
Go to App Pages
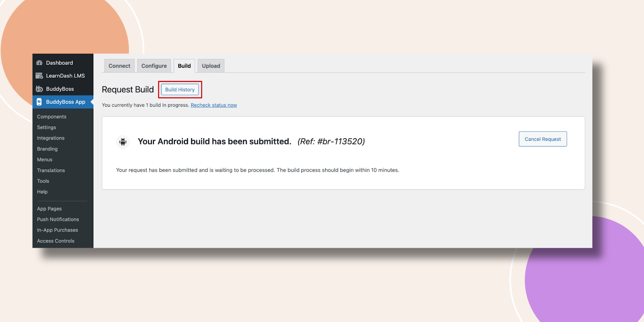(50, 209)
